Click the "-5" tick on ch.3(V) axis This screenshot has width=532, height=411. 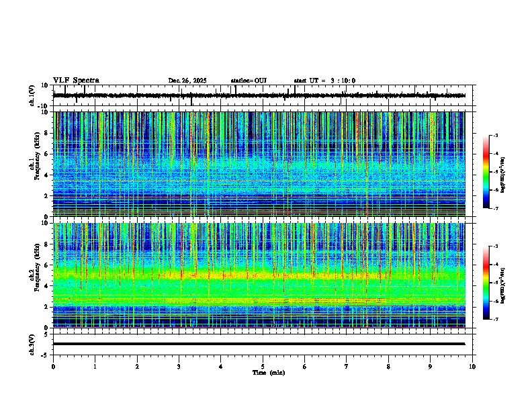pos(46,355)
